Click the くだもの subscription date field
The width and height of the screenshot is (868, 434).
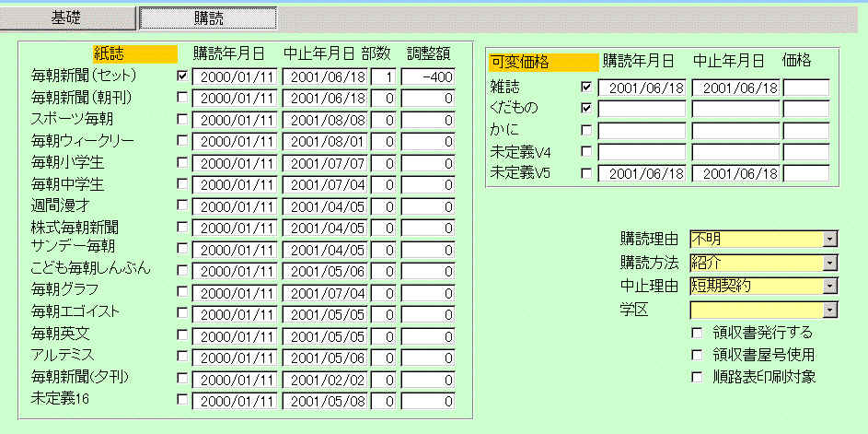coord(642,110)
